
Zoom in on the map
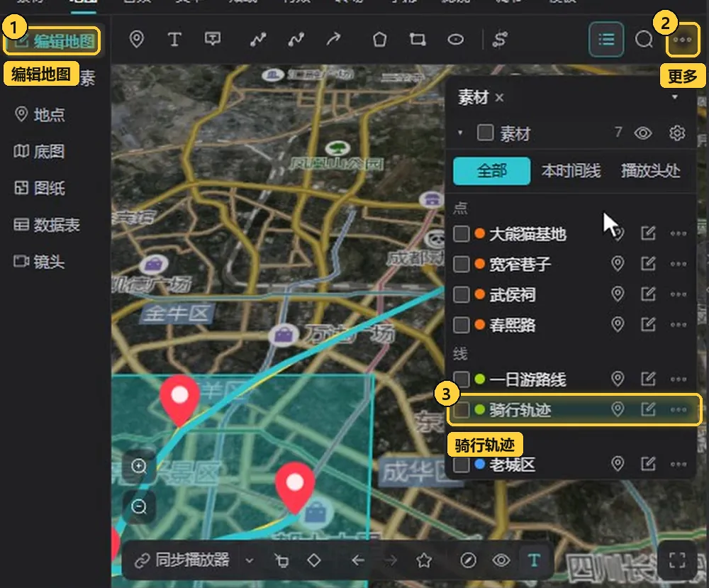(x=139, y=466)
